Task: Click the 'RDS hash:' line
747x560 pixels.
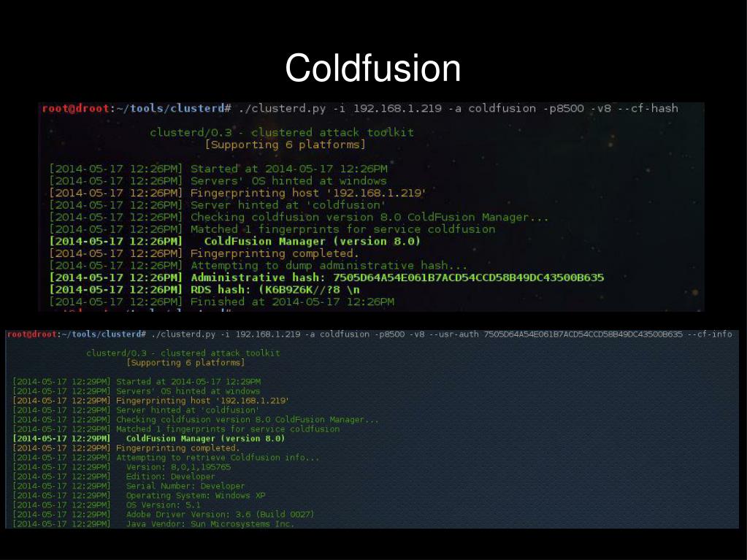Action: tap(275, 290)
